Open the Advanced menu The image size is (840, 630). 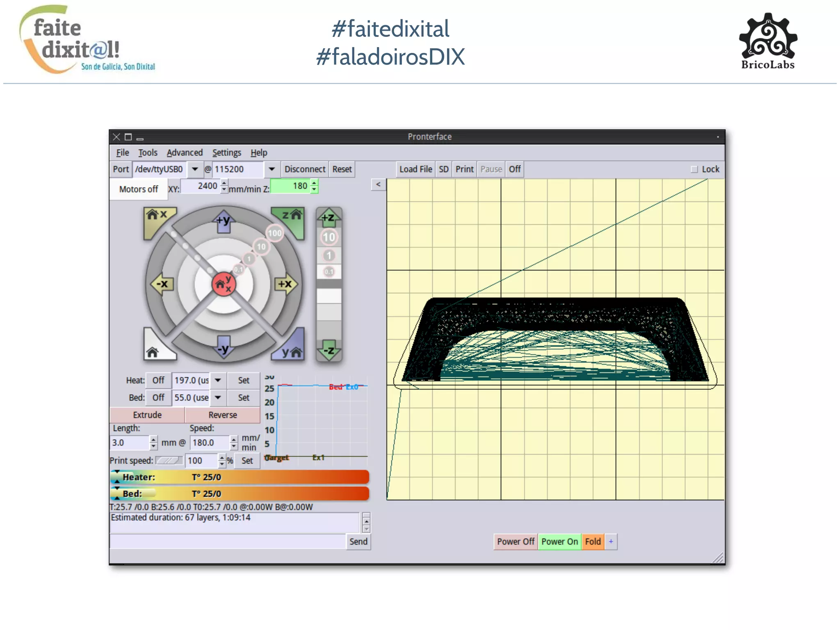[x=185, y=153]
